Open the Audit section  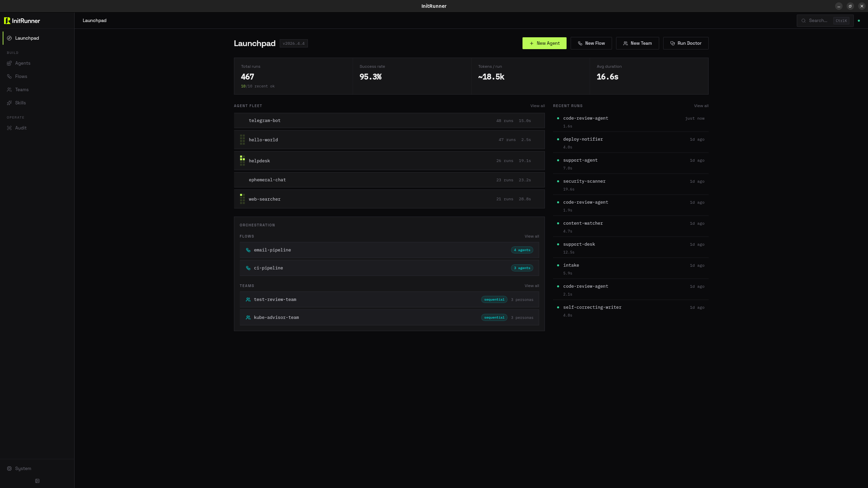tap(37, 128)
